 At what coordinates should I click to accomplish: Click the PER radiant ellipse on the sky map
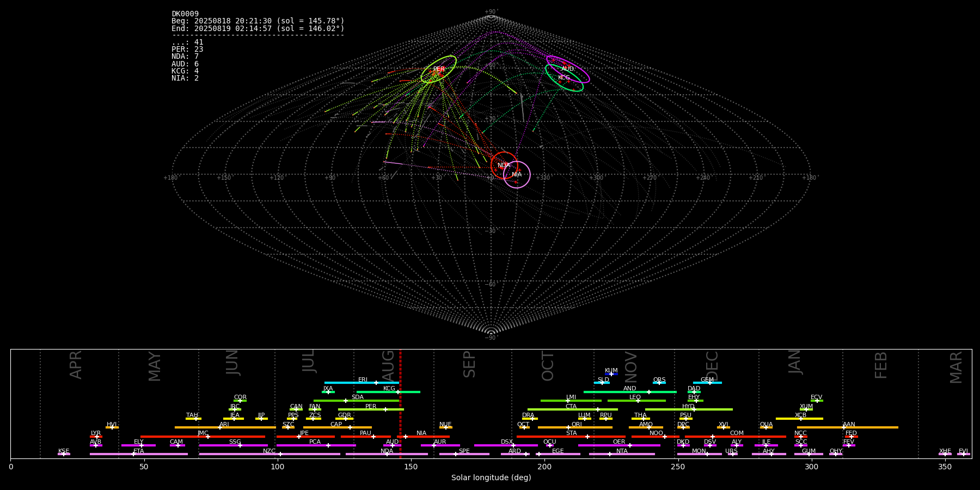coord(439,69)
